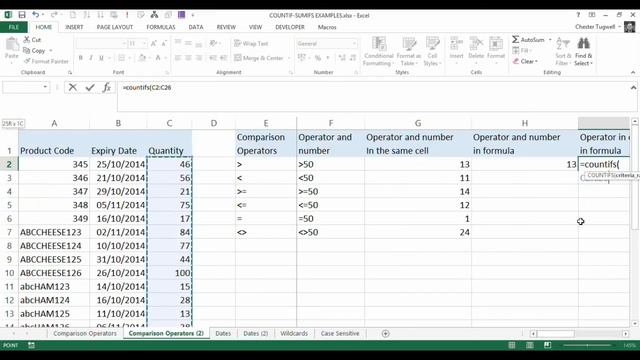Open the General number format dropdown
The height and width of the screenshot is (360, 640).
[x=354, y=43]
